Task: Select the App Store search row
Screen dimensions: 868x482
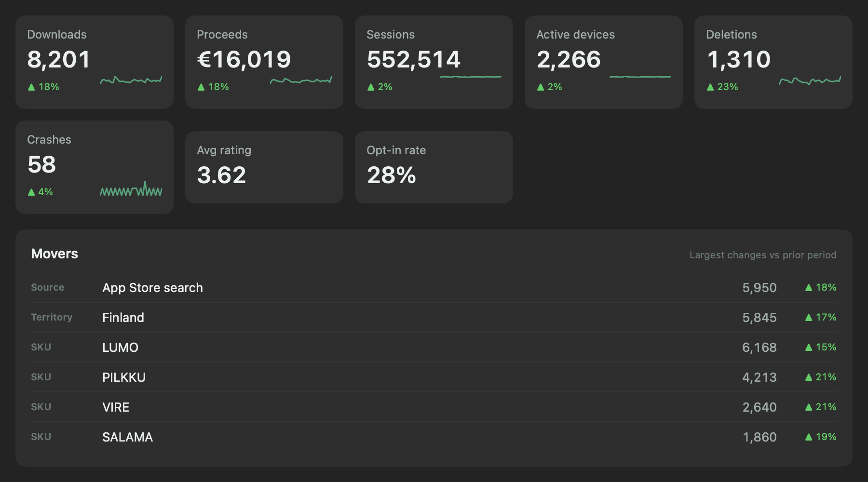Action: tap(434, 288)
